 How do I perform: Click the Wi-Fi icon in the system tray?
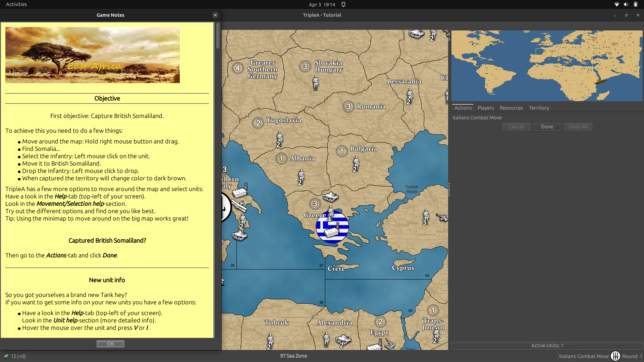click(616, 4)
